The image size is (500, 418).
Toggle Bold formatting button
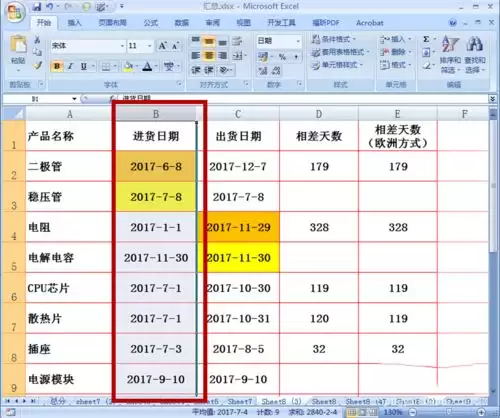(x=57, y=66)
